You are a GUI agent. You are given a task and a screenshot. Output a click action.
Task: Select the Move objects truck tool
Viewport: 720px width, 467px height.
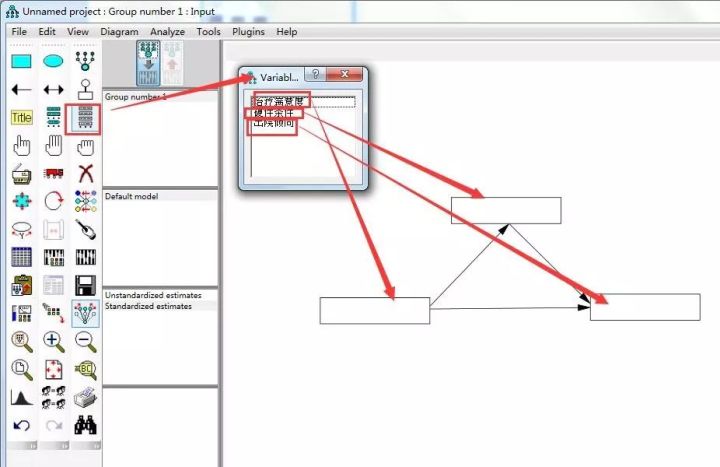pos(53,173)
